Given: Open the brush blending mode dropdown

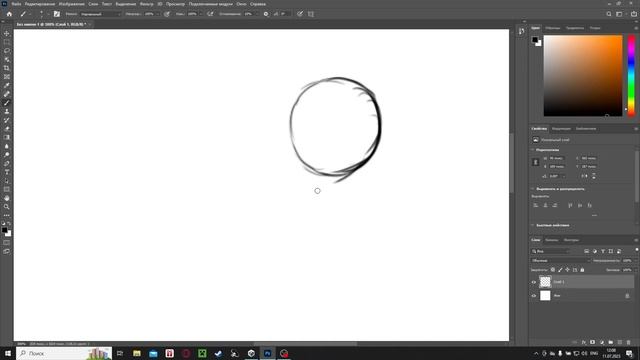Looking at the screenshot, I should pos(100,14).
